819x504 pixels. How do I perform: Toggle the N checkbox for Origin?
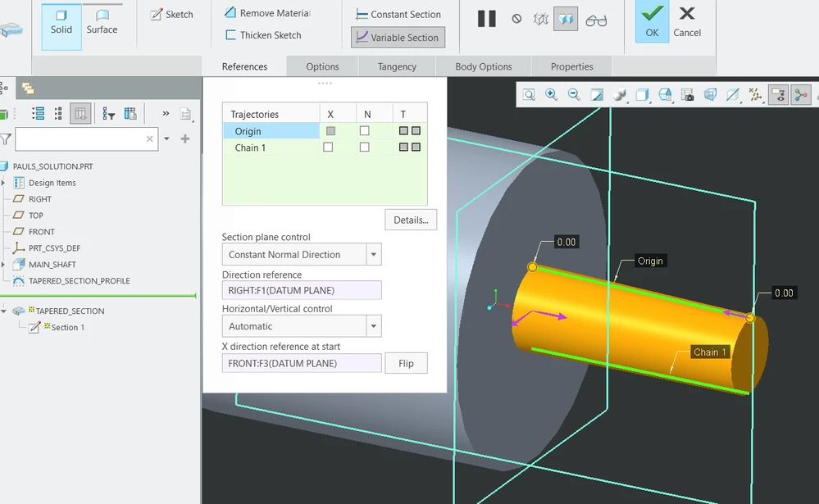pos(365,131)
